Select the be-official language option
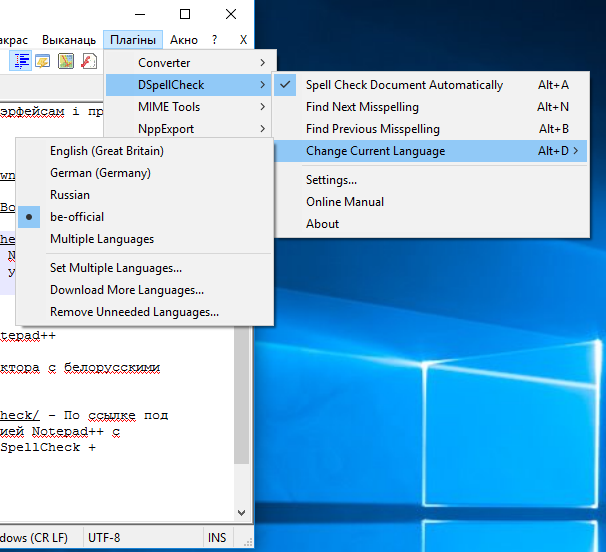 77,217
